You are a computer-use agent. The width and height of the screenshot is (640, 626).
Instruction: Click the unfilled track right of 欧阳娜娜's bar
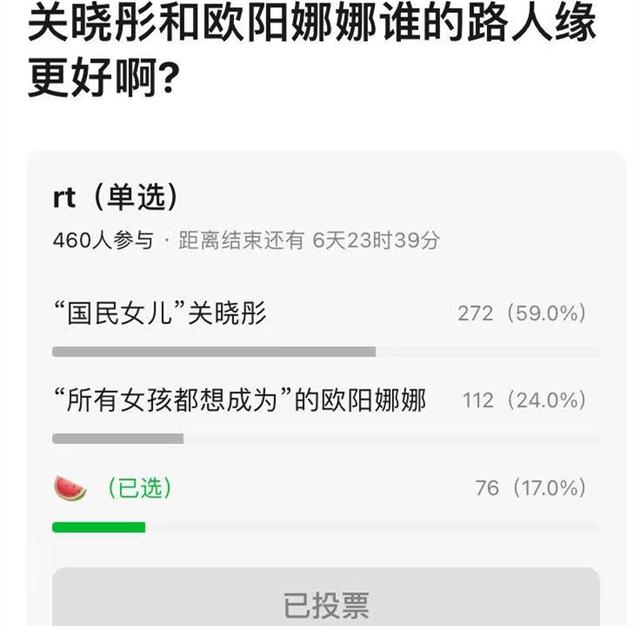391,439
